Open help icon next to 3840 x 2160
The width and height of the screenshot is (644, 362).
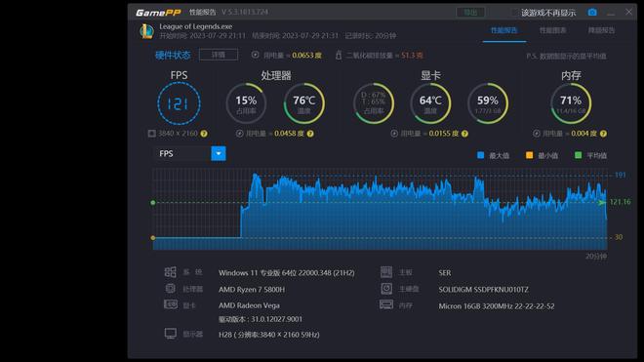click(204, 134)
